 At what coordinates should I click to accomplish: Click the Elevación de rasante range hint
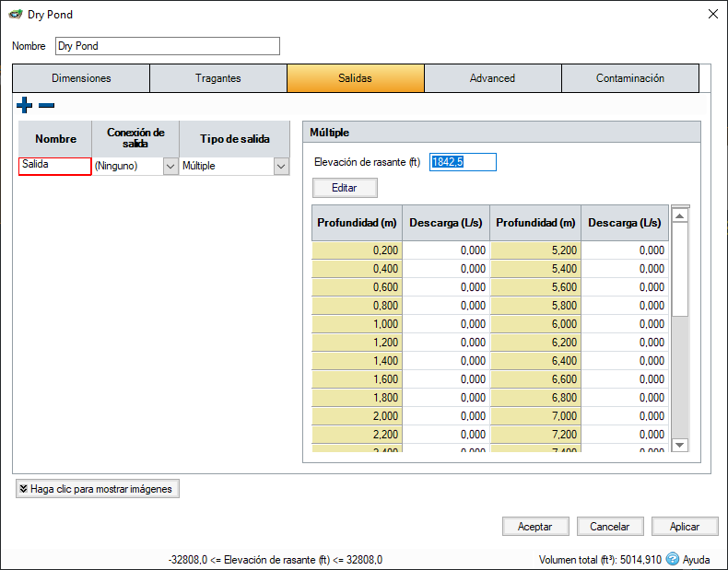tap(276, 560)
